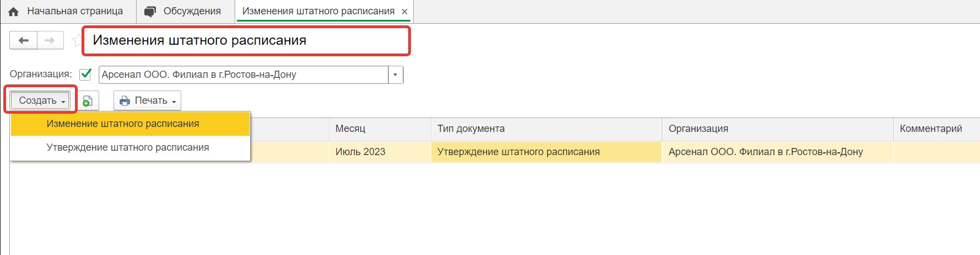The width and height of the screenshot is (980, 255).
Task: Open the Печать dropdown menu
Action: pyautogui.click(x=148, y=100)
